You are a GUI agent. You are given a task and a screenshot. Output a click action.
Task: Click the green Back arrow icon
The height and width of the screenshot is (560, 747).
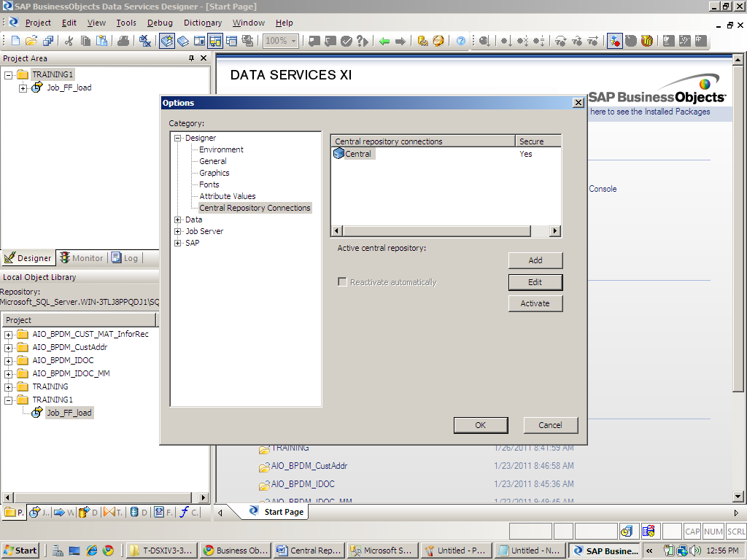coord(384,41)
